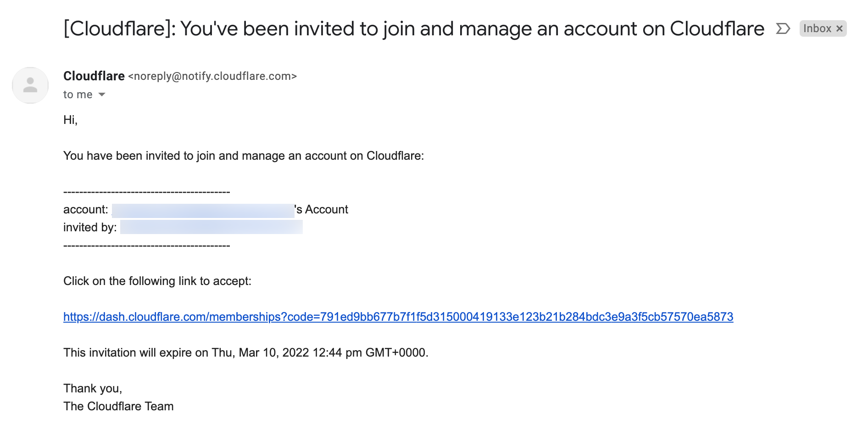Remove the Inbox label with its X
868x436 pixels.
tap(840, 29)
